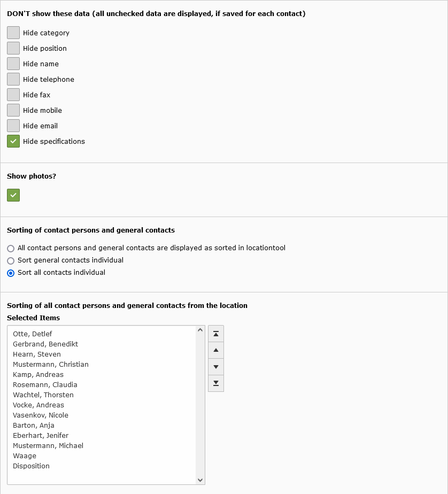The height and width of the screenshot is (494, 448).
Task: Move selected item to bottom of list
Action: pyautogui.click(x=216, y=383)
